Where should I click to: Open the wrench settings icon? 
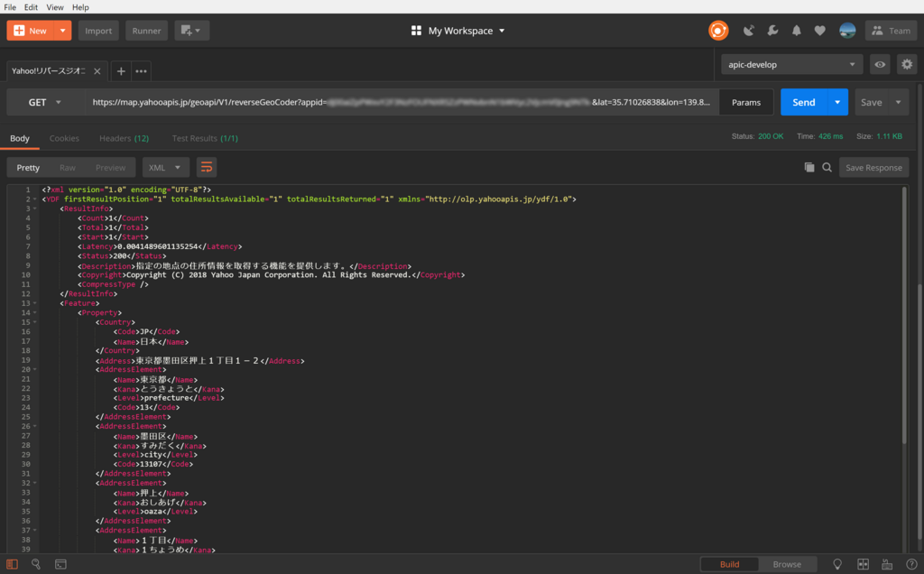(x=772, y=31)
